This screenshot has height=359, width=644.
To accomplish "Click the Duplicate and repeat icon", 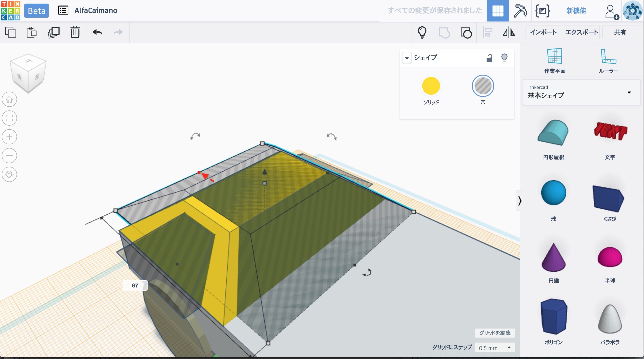I will (x=53, y=32).
